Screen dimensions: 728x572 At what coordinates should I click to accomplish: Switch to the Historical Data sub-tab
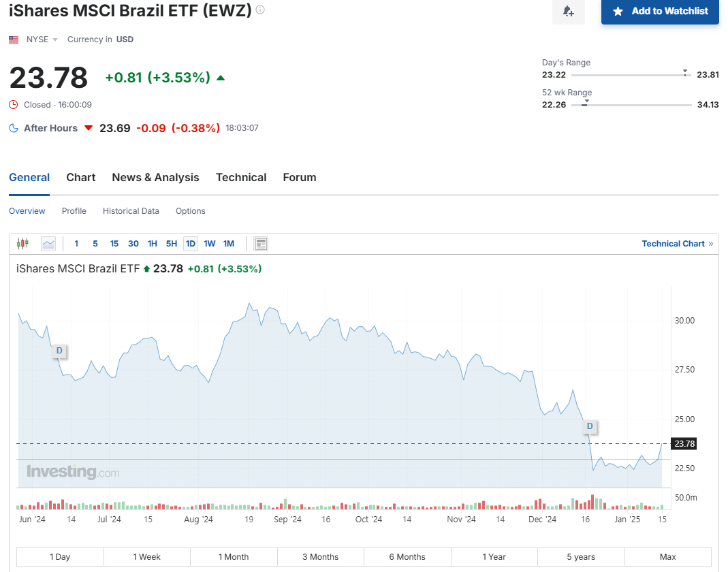131,211
